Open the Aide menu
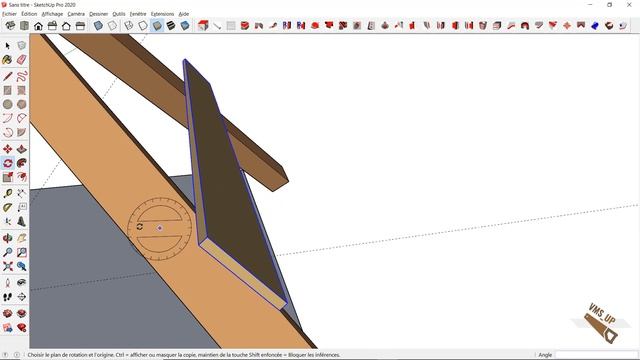This screenshot has width=640, height=360. tap(184, 14)
